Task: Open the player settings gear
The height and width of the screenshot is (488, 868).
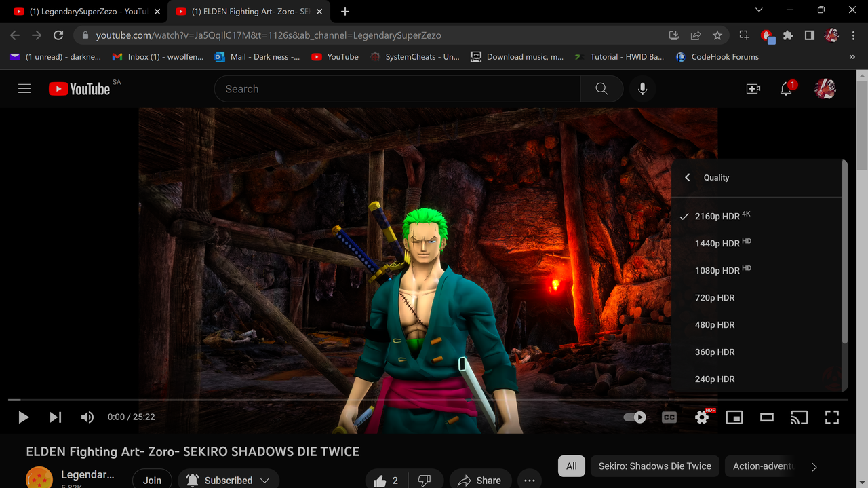Action: pyautogui.click(x=702, y=417)
